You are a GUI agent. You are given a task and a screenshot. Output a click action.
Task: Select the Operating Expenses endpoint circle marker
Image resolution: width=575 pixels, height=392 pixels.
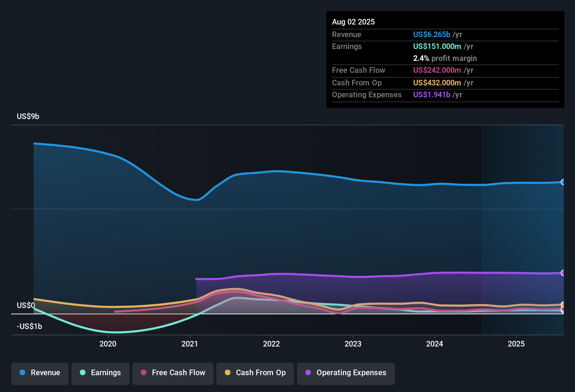tap(563, 272)
